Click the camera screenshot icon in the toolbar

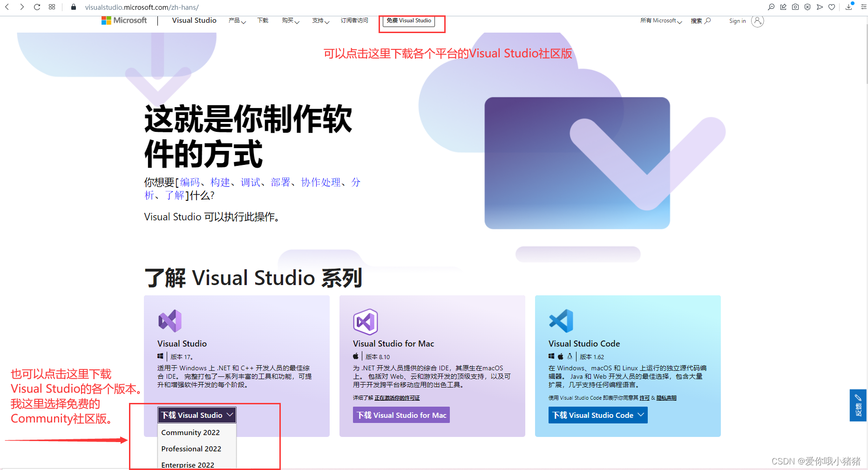tap(795, 7)
